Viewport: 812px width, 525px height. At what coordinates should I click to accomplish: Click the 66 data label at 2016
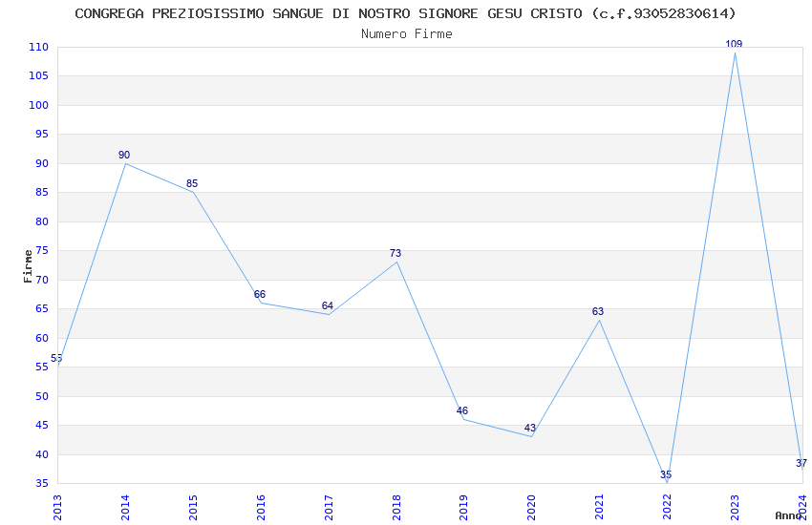260,294
